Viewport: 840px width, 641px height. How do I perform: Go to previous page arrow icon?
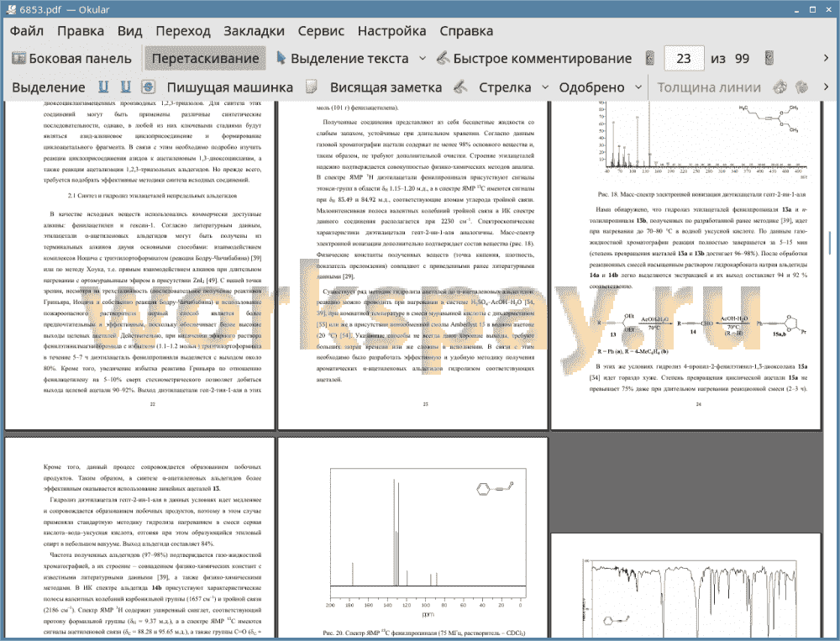tap(650, 59)
